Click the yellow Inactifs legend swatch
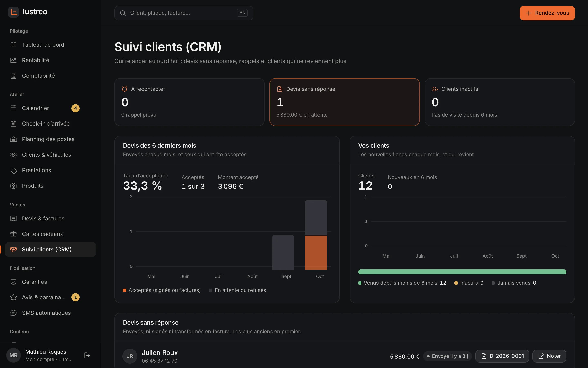Viewport: 588px width, 368px height. [x=456, y=283]
